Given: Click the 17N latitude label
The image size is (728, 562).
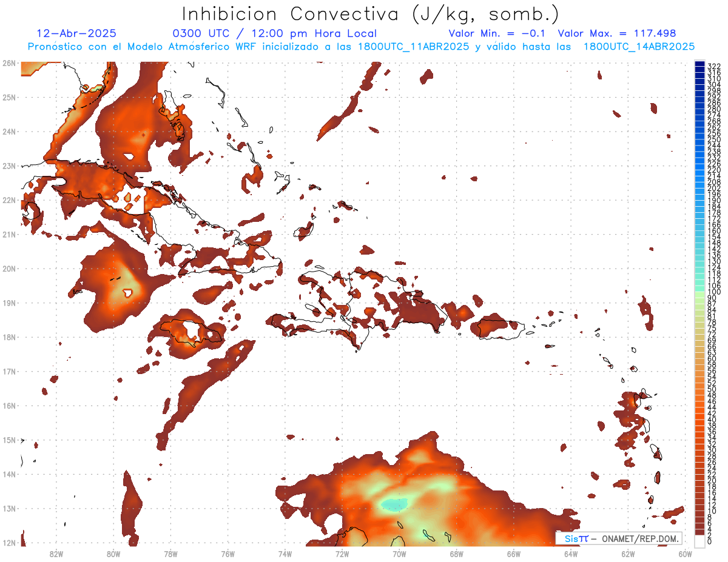Looking at the screenshot, I should pyautogui.click(x=8, y=371).
